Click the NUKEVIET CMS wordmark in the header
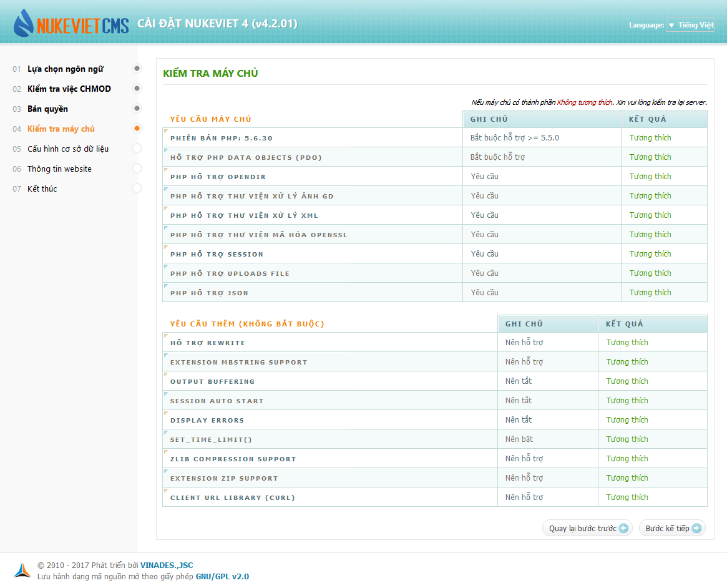The image size is (727, 588). (x=82, y=26)
